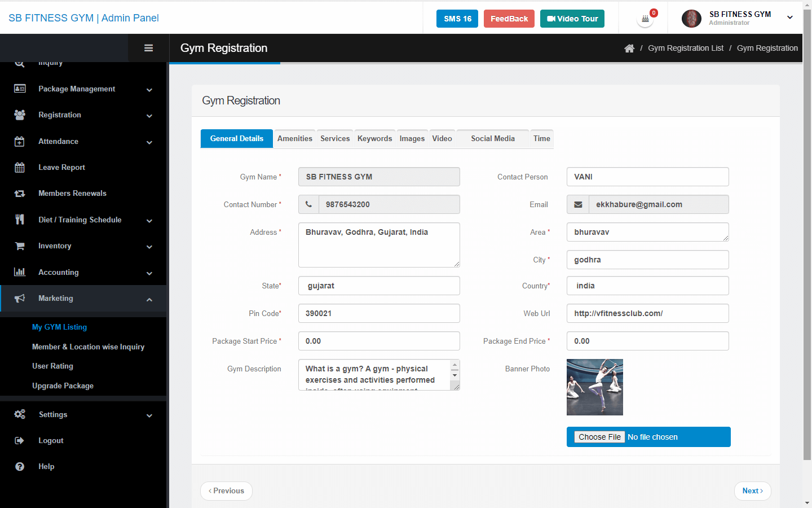812x508 pixels.
Task: Open the User Rating link
Action: (x=52, y=366)
